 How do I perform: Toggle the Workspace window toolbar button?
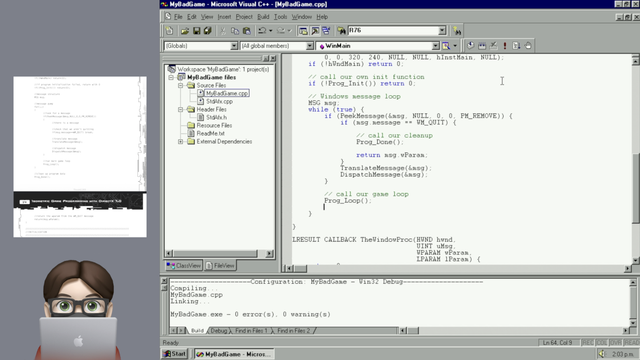[303, 31]
